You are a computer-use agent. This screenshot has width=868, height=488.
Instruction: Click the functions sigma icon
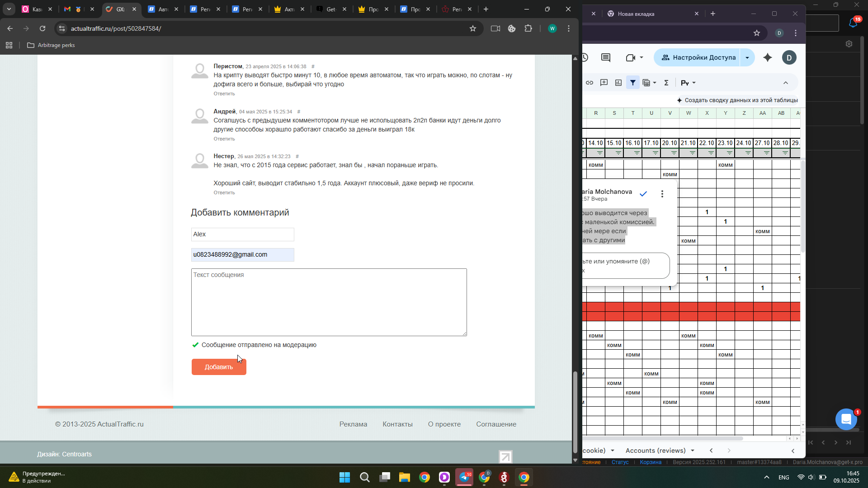tap(666, 83)
